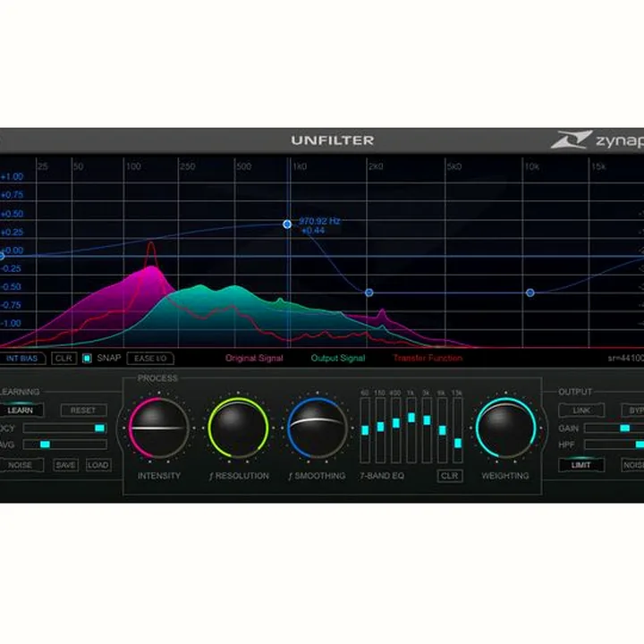
Task: Click the CLR button beside INT BIAS
Action: click(x=64, y=359)
